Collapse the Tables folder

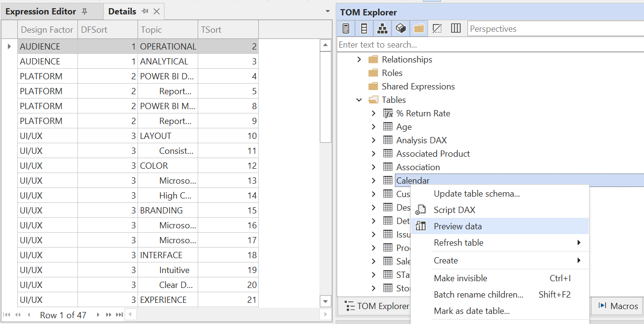[358, 100]
